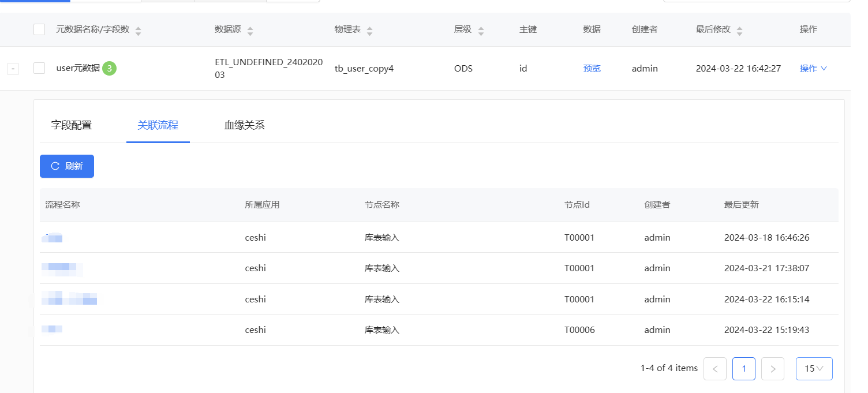The width and height of the screenshot is (868, 393).
Task: Click the 最后更新 column header
Action: tap(742, 204)
